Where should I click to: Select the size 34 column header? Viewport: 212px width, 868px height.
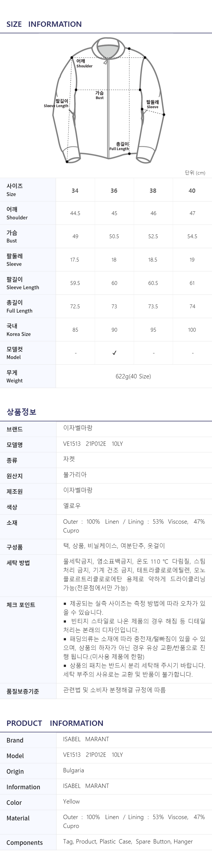pos(75,191)
